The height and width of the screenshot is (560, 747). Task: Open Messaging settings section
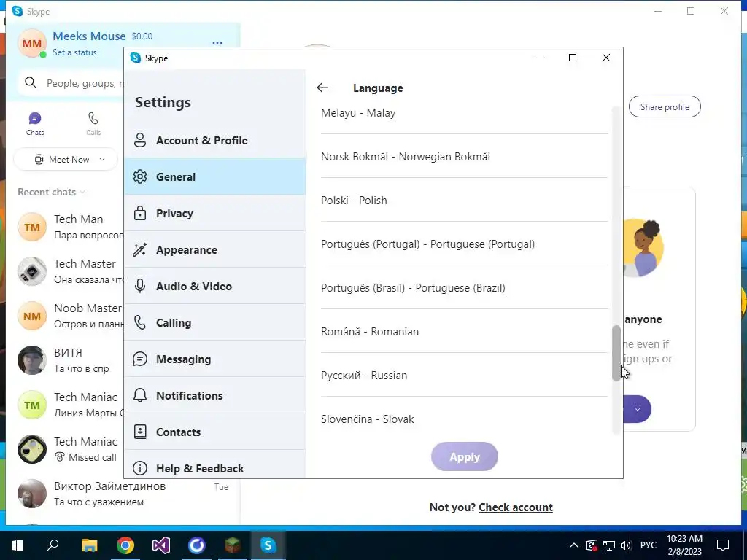tap(215, 359)
